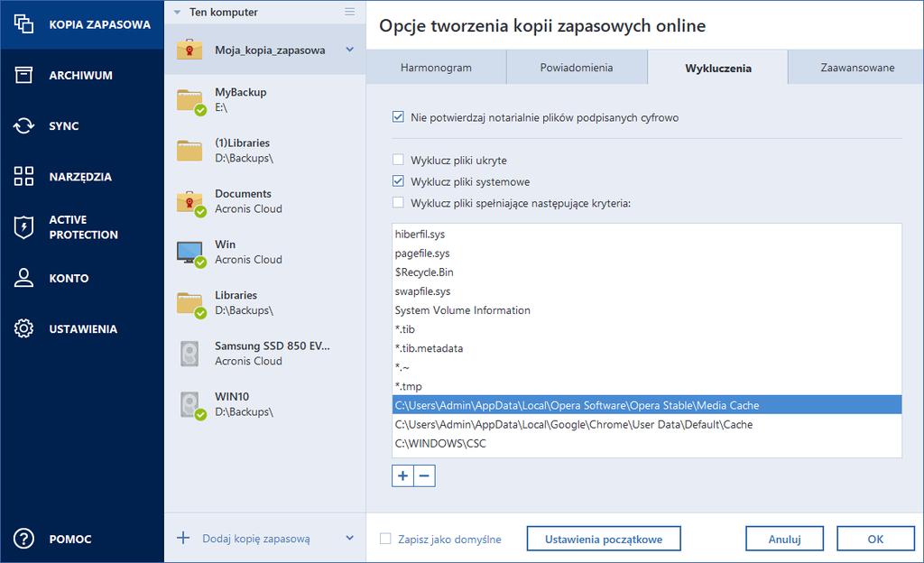Click the Win monitor icon
924x563 pixels.
click(x=191, y=253)
